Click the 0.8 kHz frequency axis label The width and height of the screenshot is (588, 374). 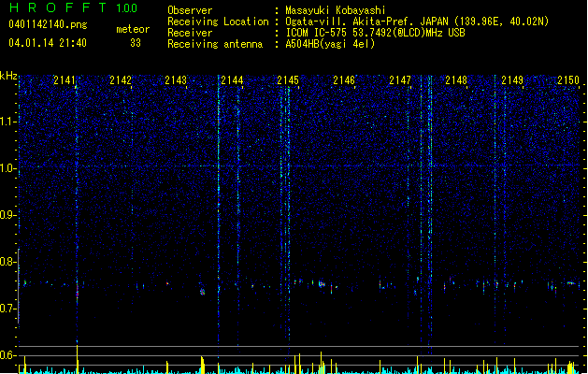7,262
